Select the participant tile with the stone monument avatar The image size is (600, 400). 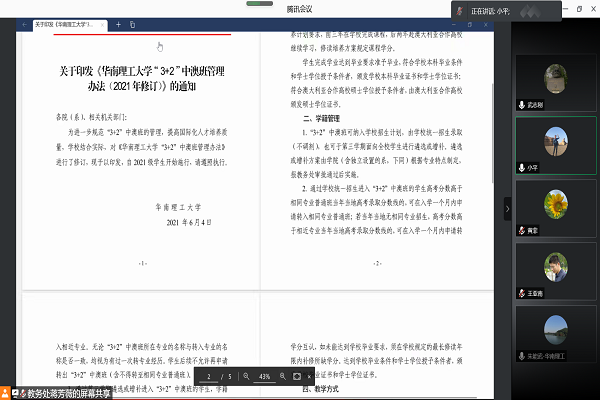556,83
